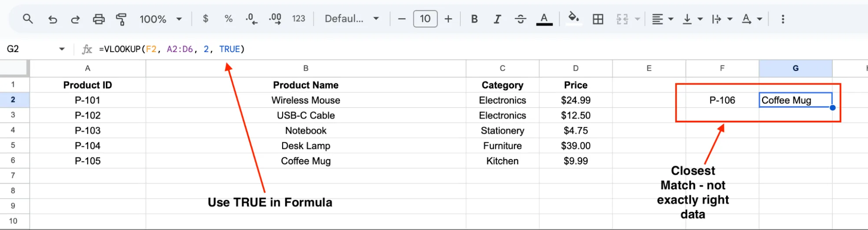Viewport: 868px width, 230px height.
Task: Select cell F2 containing P-106
Action: tap(722, 100)
